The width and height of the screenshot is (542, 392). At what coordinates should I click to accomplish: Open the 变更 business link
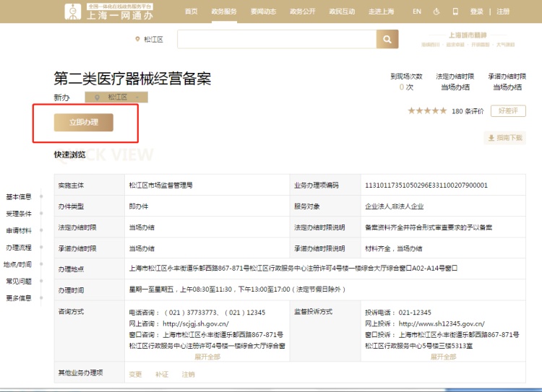[x=135, y=374]
